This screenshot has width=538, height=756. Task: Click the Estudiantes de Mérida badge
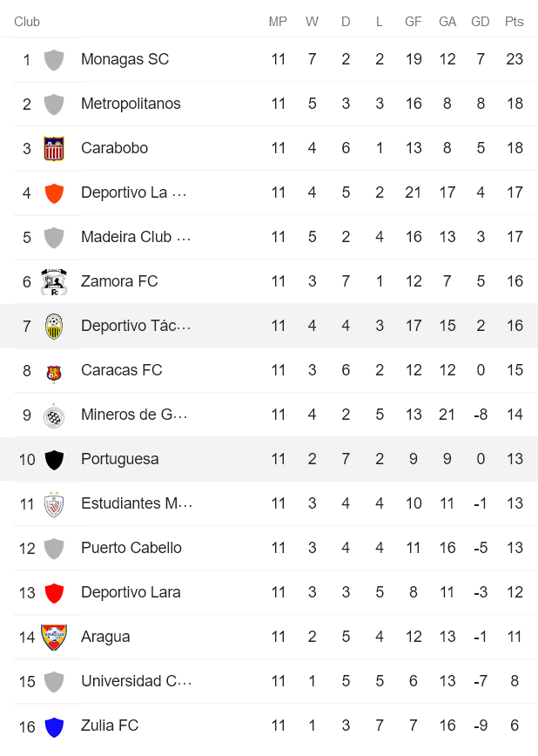pos(52,503)
